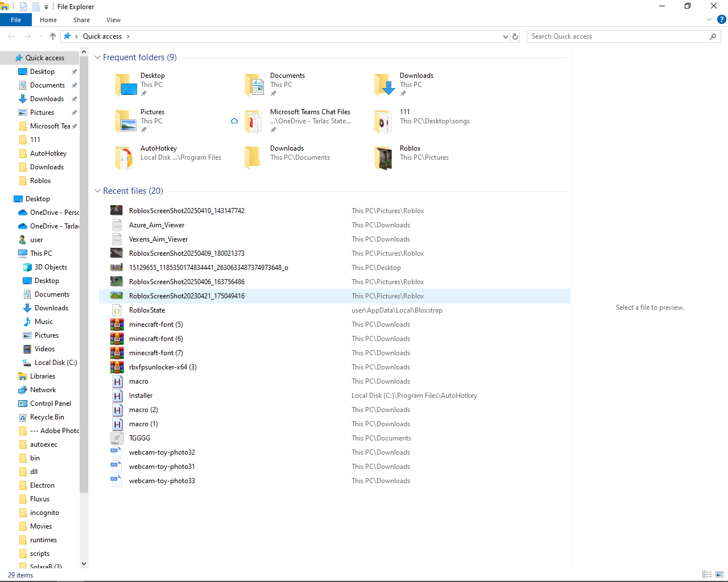
Task: Open the File menu tab
Action: click(16, 20)
